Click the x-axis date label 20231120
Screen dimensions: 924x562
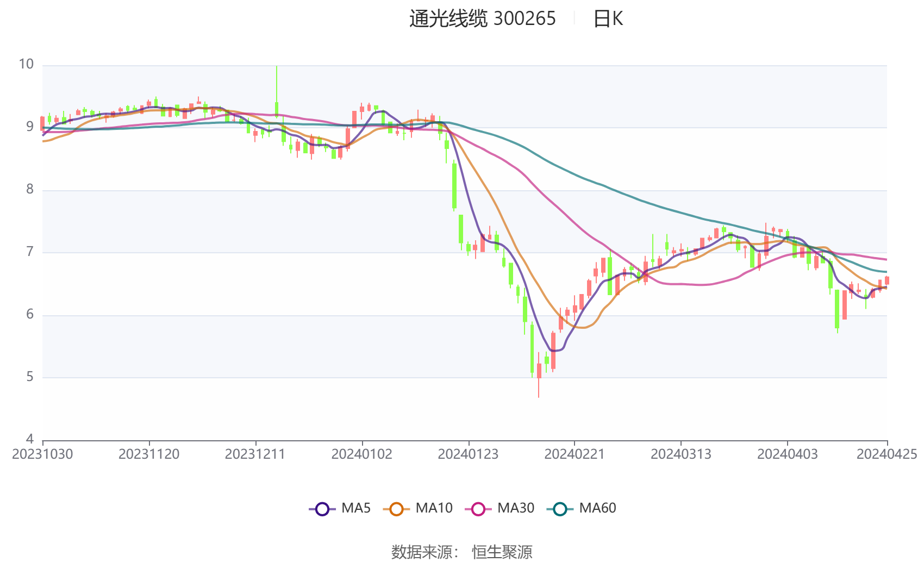coord(149,454)
